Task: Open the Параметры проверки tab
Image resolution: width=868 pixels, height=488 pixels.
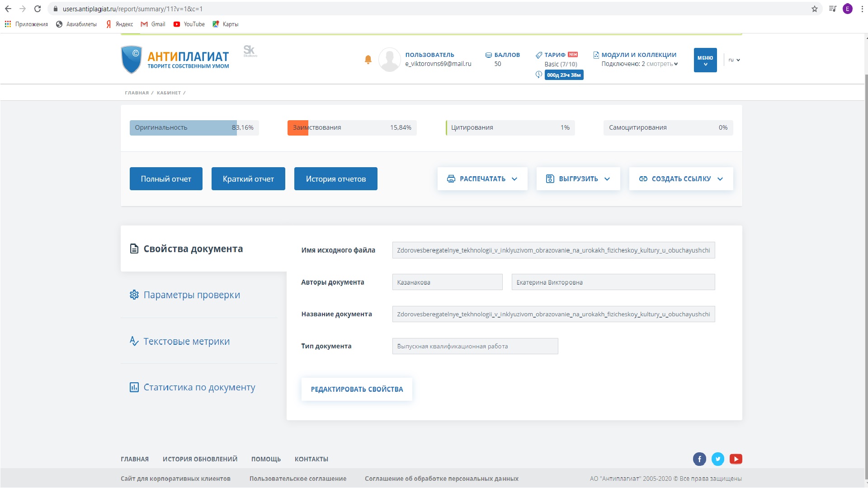Action: point(192,295)
